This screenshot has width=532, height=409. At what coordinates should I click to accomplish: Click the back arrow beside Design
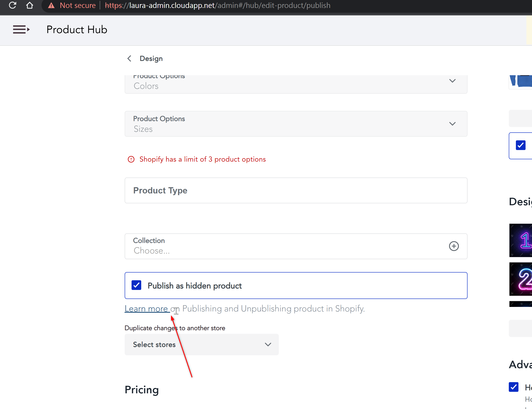[129, 58]
